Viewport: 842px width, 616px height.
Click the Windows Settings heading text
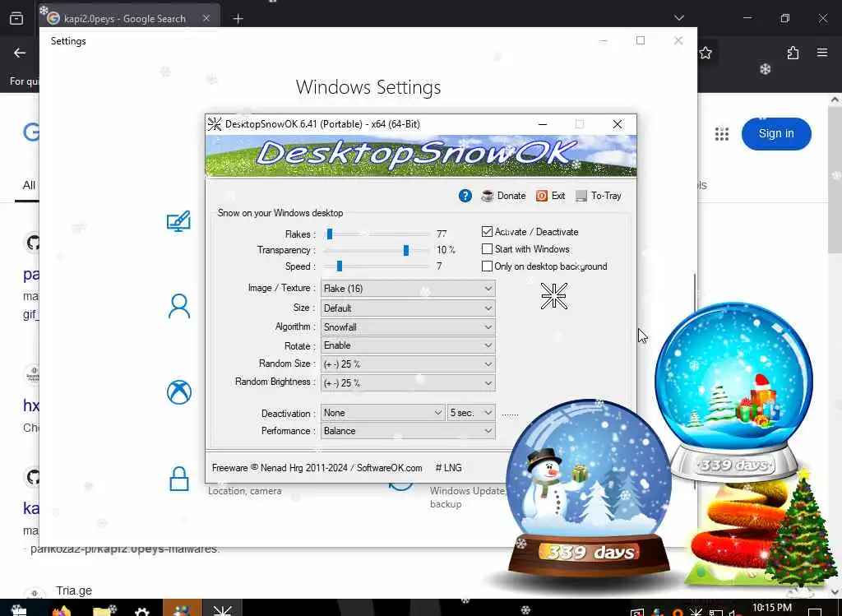pos(368,87)
